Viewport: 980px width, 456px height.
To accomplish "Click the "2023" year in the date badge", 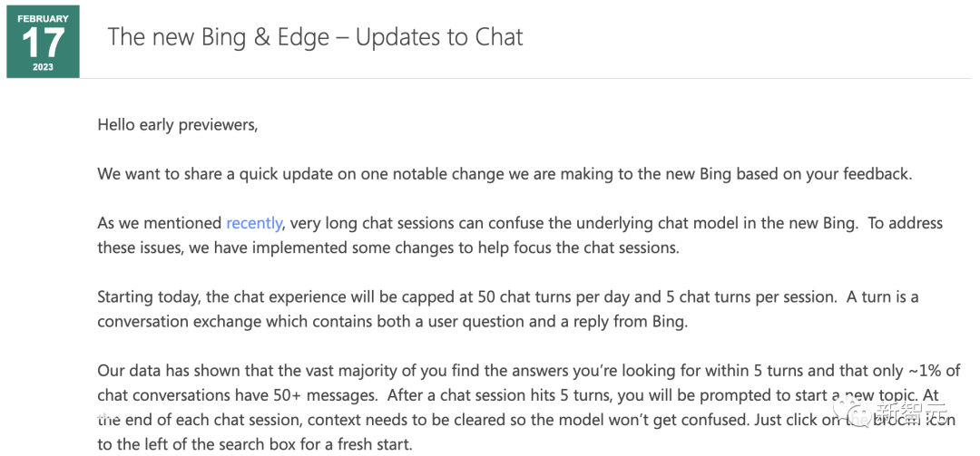I will [44, 67].
